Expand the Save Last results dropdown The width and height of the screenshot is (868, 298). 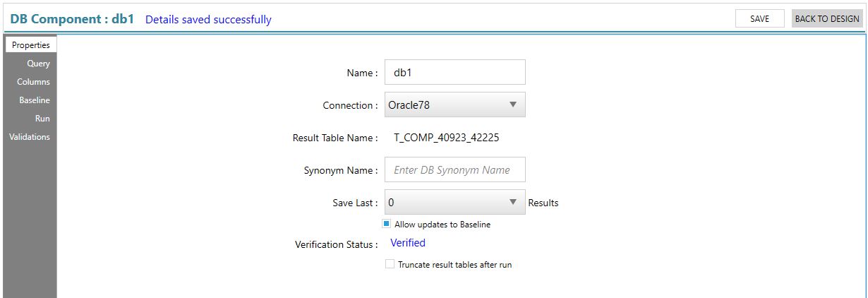coord(455,202)
